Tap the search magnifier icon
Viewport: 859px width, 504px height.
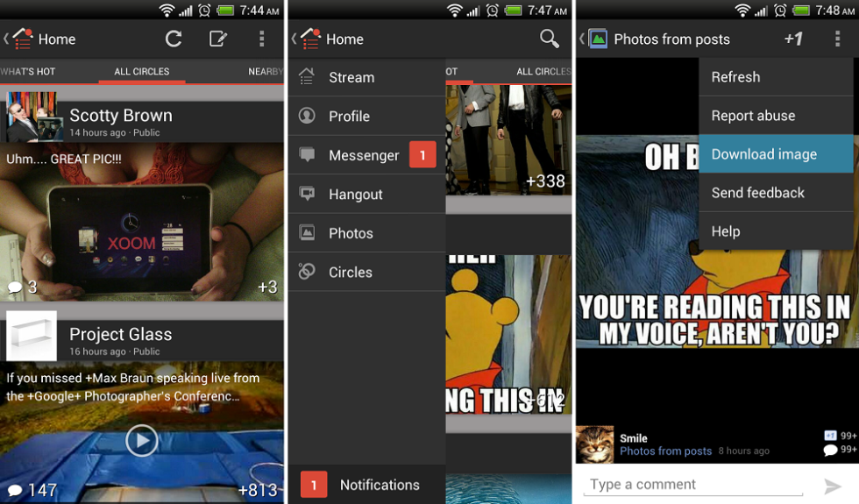549,39
